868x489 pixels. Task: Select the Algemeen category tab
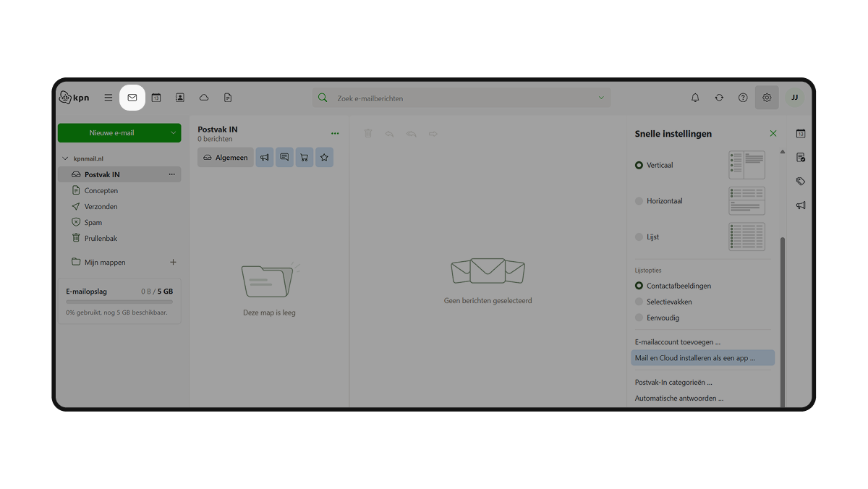click(226, 158)
